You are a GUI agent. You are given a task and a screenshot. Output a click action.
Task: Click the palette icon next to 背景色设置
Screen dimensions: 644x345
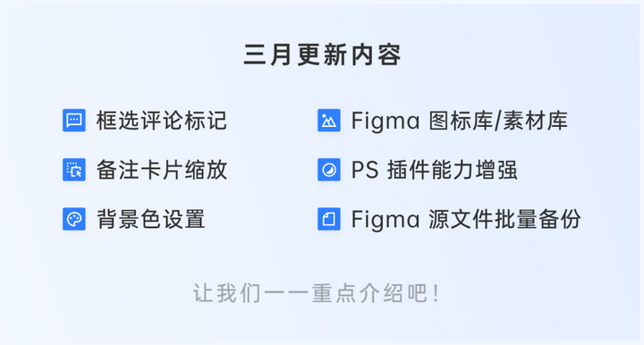[74, 219]
